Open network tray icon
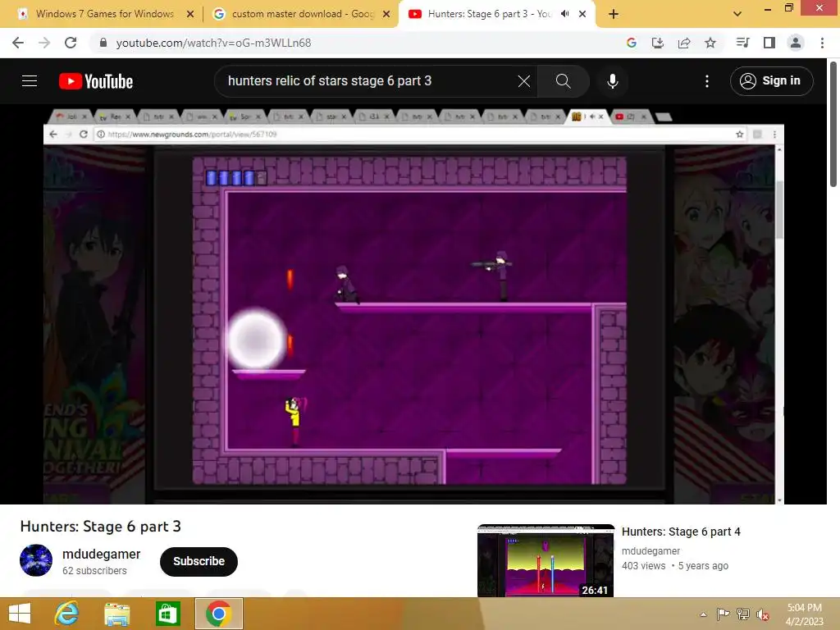 click(742, 614)
